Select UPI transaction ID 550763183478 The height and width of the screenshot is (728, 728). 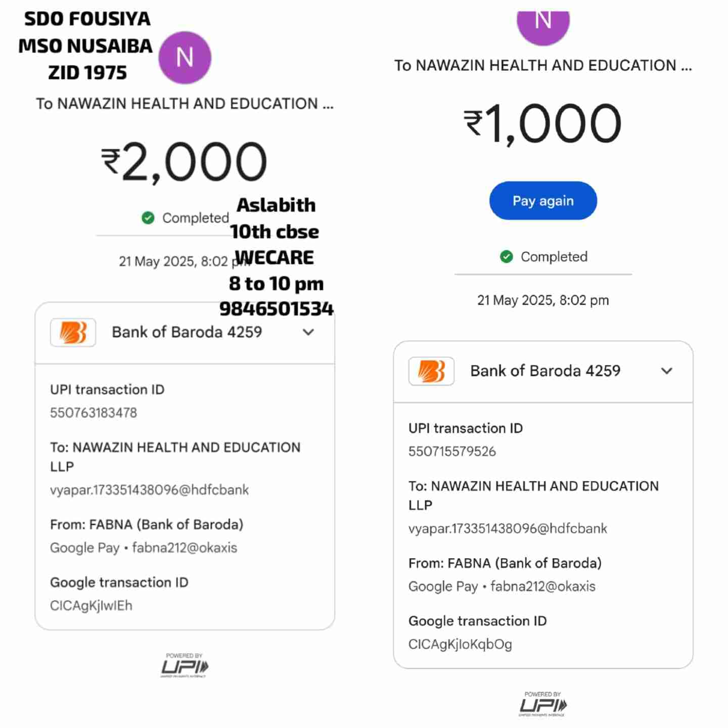pos(94,413)
